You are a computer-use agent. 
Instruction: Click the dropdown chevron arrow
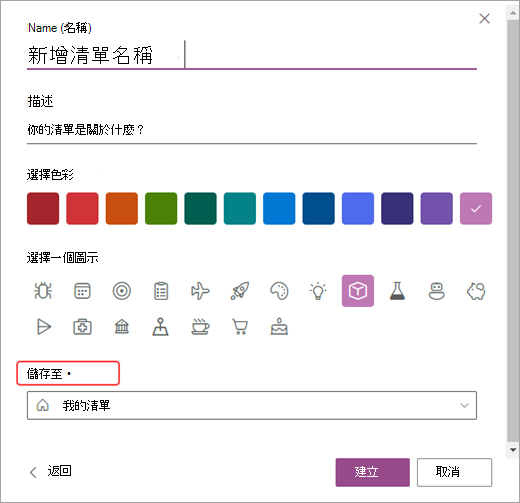pos(464,405)
